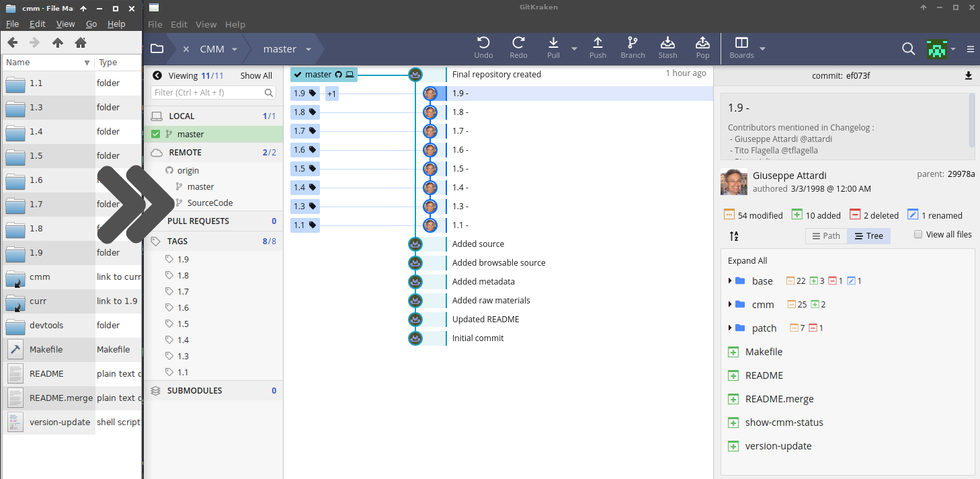The image size is (980, 479).
Task: Download commit using icon beside ef073f
Action: click(x=969, y=75)
